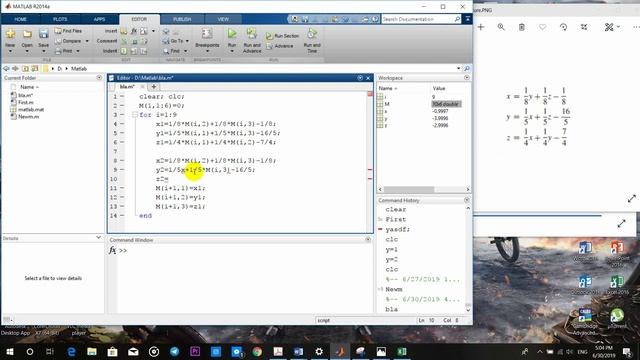The image size is (640, 360).
Task: Expand the Breakpoints dropdown arrow
Action: pos(207,51)
